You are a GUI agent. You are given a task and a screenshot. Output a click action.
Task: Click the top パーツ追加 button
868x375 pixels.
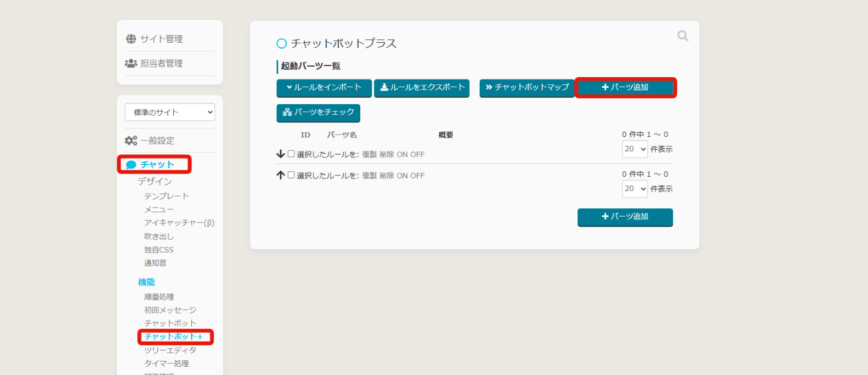pyautogui.click(x=625, y=88)
